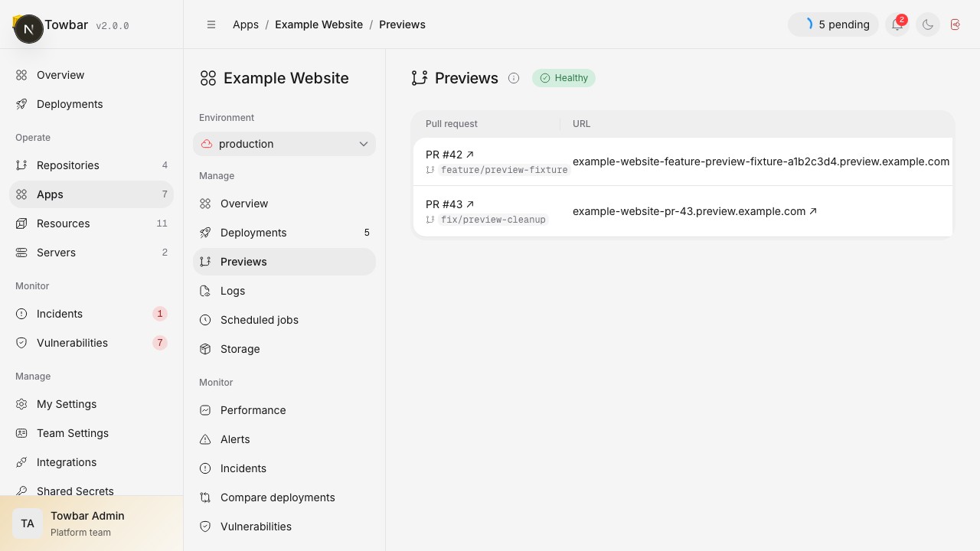This screenshot has height=551, width=980.
Task: Open Example Website app Overview
Action: 284,204
